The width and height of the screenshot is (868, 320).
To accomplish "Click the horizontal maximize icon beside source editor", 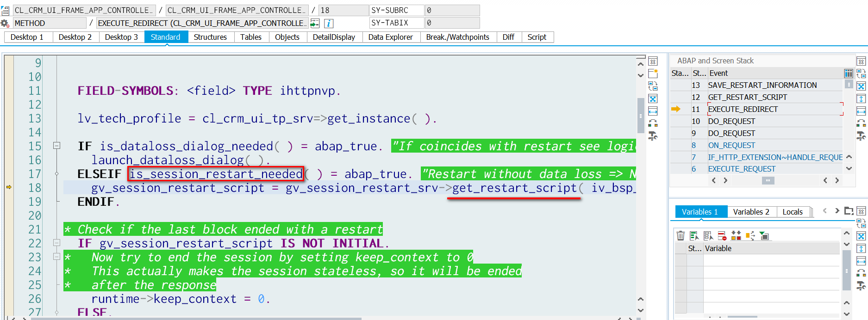I will pyautogui.click(x=653, y=111).
